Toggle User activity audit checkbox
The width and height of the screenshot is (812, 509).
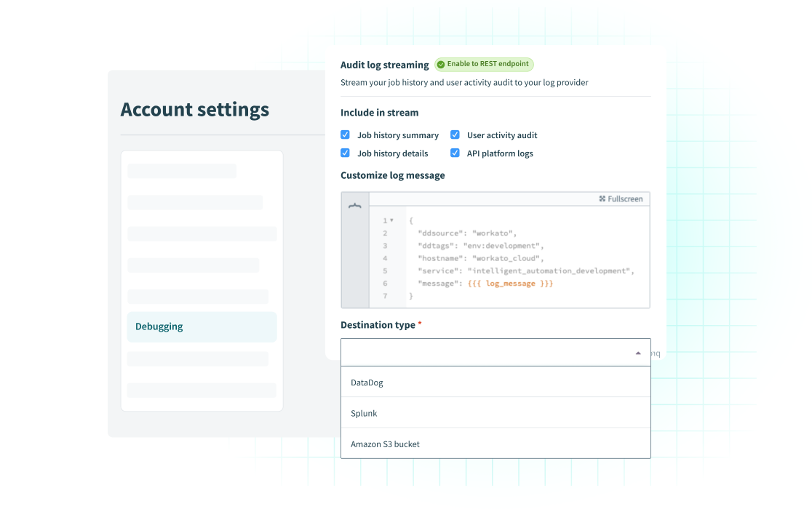tap(455, 135)
